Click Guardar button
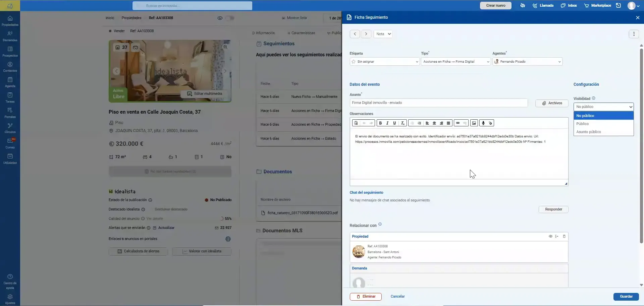The height and width of the screenshot is (306, 644). pos(626,297)
